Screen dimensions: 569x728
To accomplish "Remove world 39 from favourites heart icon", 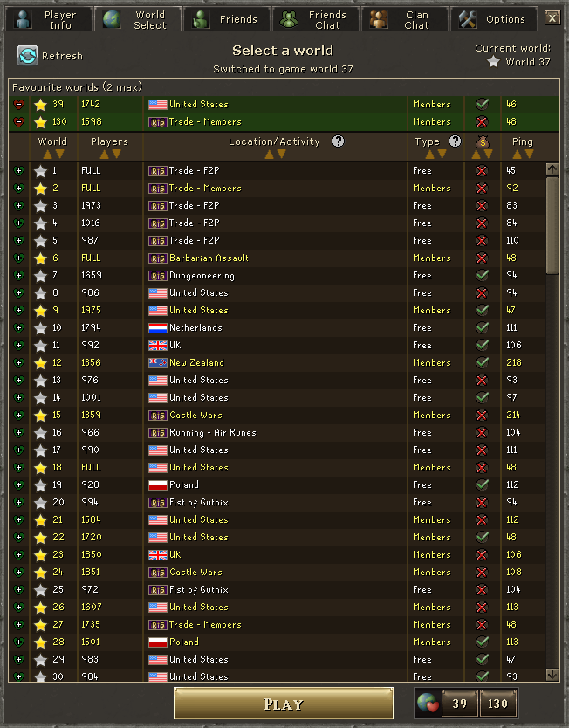I will click(18, 105).
